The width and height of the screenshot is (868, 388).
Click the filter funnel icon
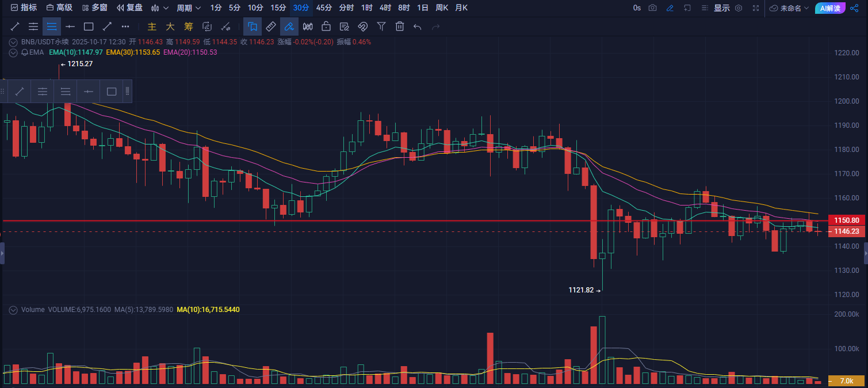click(x=381, y=26)
